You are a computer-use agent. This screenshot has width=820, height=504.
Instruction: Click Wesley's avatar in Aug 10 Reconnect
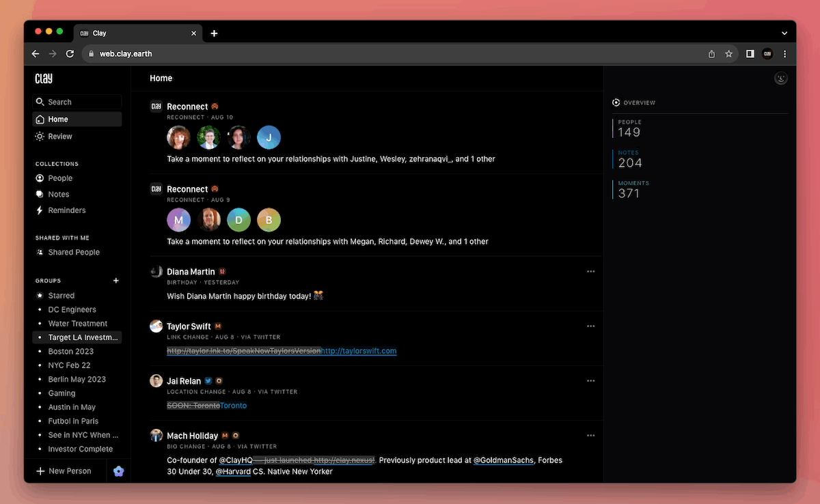tap(208, 137)
